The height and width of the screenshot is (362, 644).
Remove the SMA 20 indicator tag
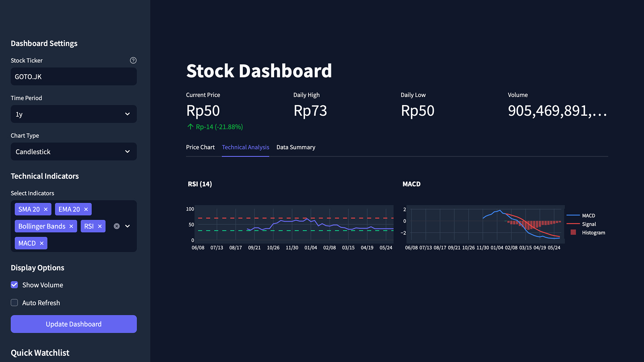[46, 209]
